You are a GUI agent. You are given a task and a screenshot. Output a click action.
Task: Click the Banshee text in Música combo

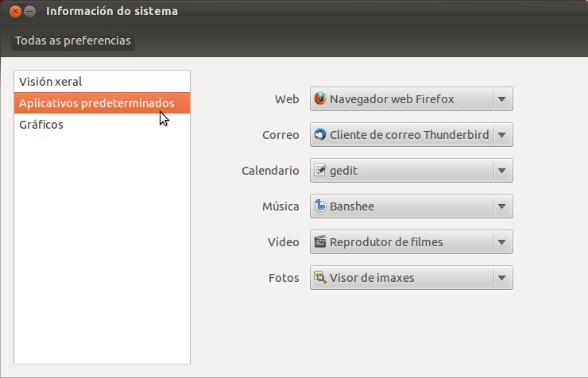[352, 206]
